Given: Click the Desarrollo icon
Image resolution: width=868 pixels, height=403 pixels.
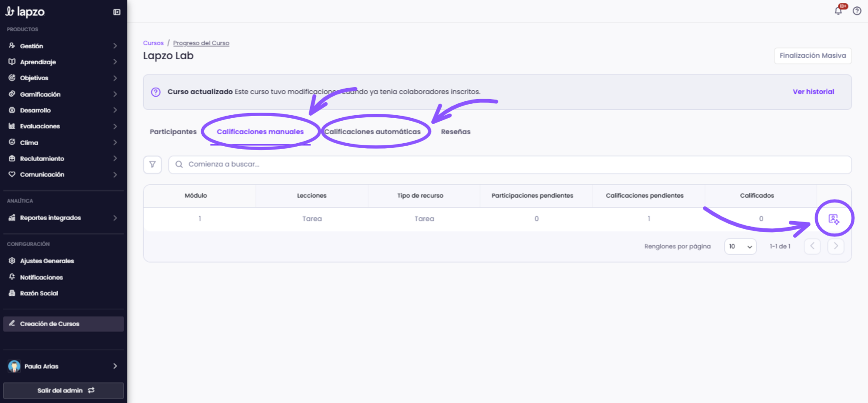Looking at the screenshot, I should (12, 110).
